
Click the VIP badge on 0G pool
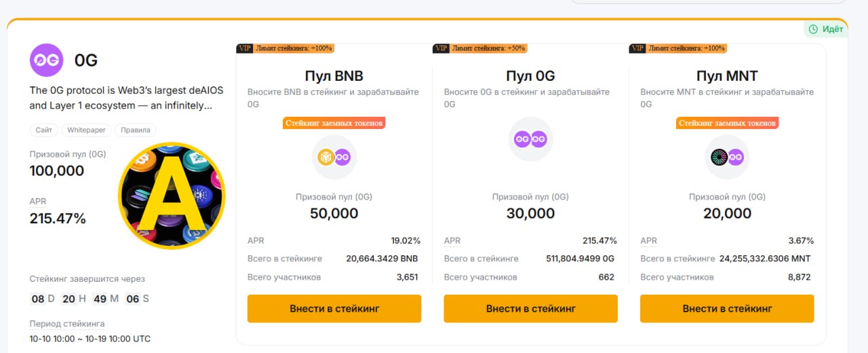click(441, 48)
